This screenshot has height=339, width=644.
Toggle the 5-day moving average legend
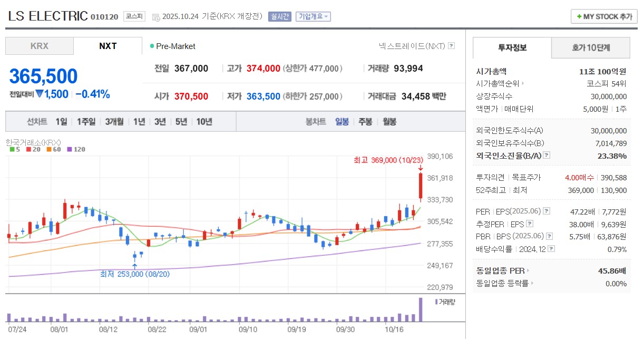[12, 150]
